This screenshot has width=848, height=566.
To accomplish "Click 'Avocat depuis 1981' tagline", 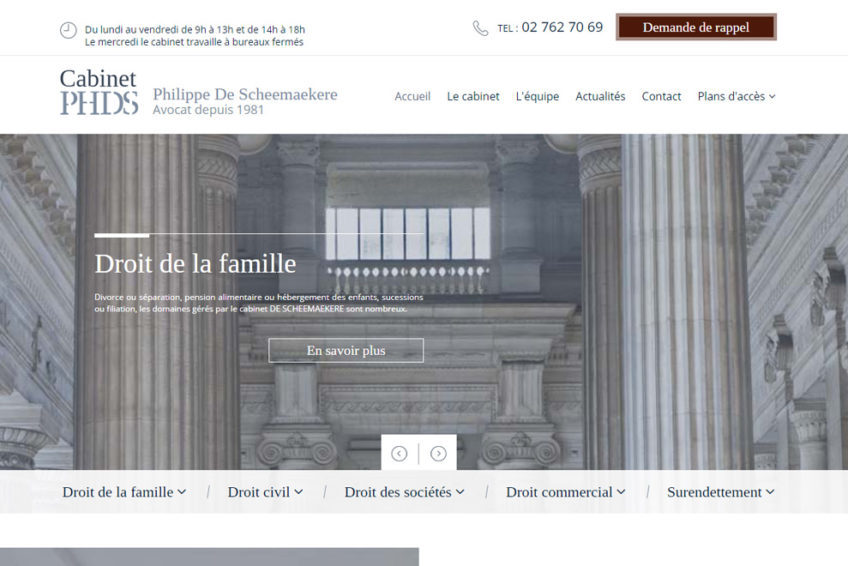I will [208, 110].
